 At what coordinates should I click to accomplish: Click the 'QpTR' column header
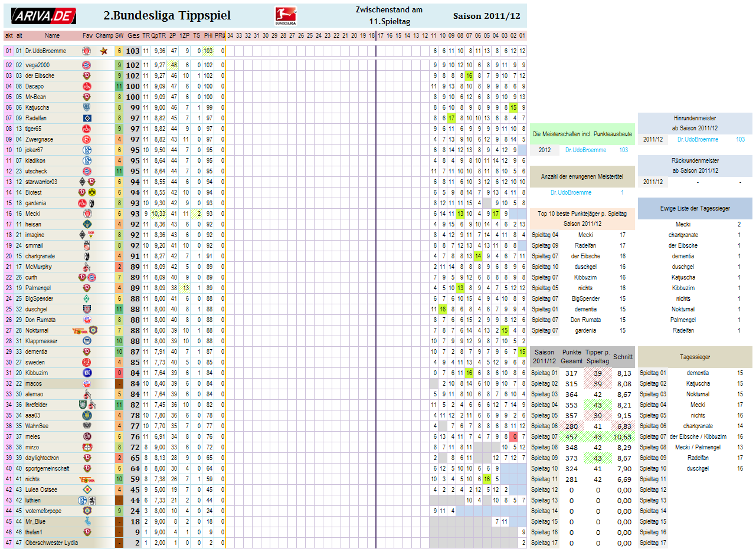click(x=158, y=35)
